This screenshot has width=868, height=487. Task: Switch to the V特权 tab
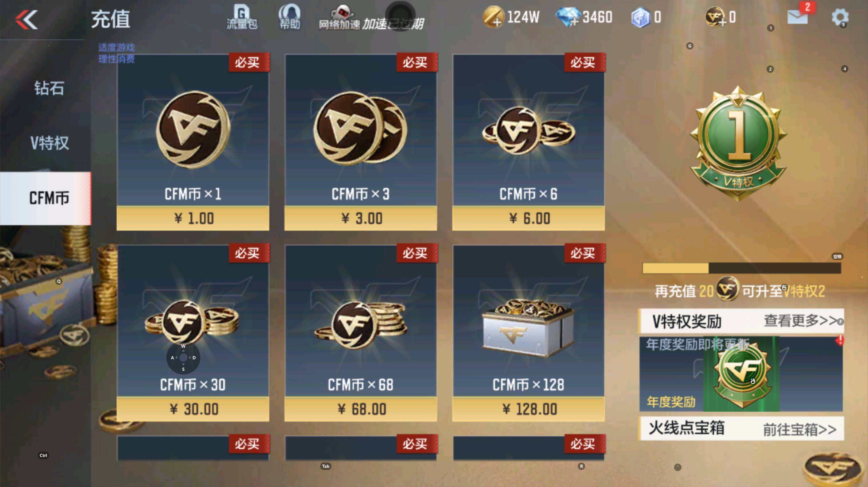[49, 143]
